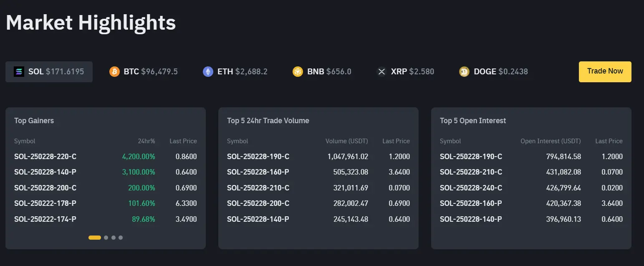644x266 pixels.
Task: Go to the second Top Gainers page dot
Action: 106,238
